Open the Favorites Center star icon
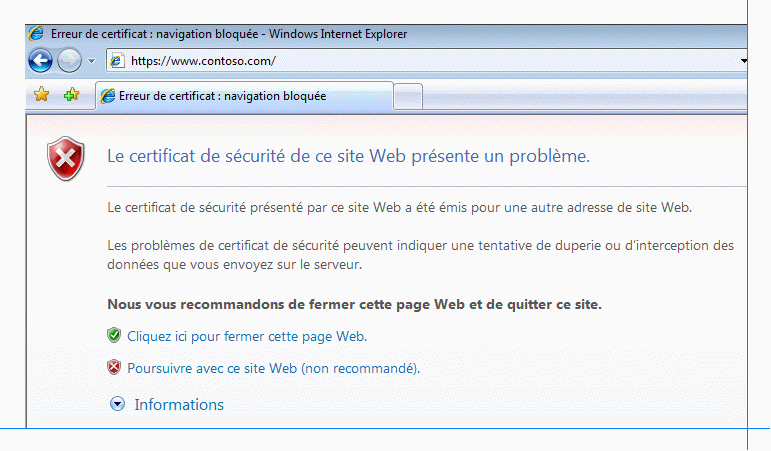Screen dimensions: 771x451 tap(41, 96)
